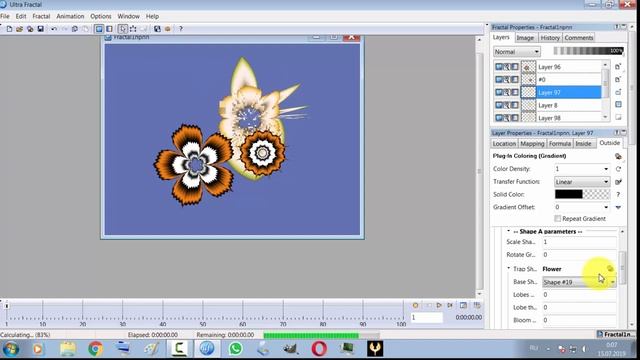Click the Lobes value field
Image resolution: width=640 pixels, height=360 pixels.
click(x=579, y=295)
